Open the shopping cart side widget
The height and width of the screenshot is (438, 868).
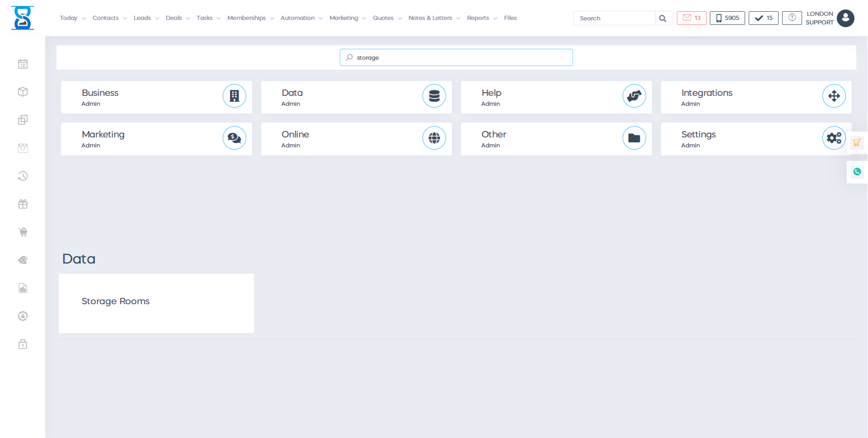pyautogui.click(x=857, y=143)
